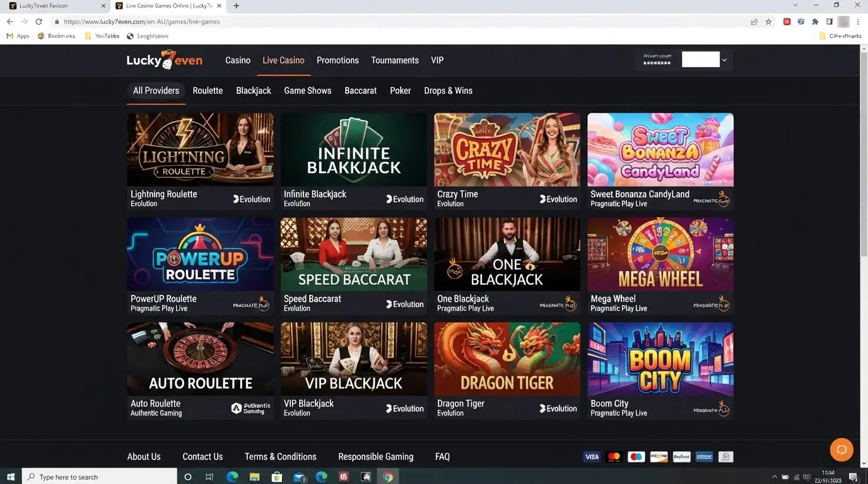Click the Mastercard payment icon

click(614, 457)
